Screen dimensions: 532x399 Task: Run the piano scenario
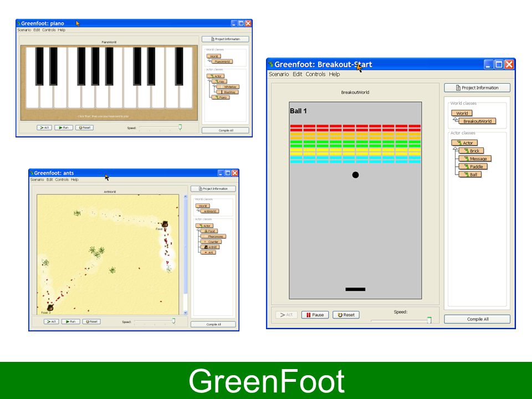click(x=63, y=127)
